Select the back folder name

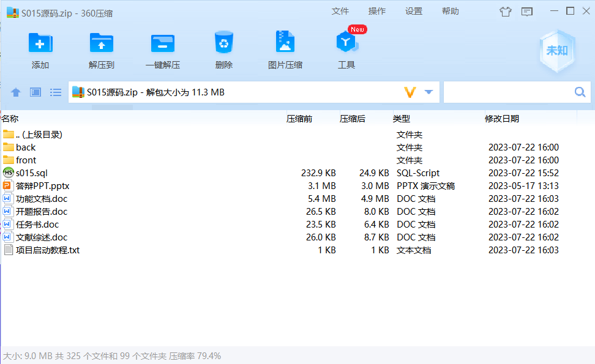tap(26, 147)
